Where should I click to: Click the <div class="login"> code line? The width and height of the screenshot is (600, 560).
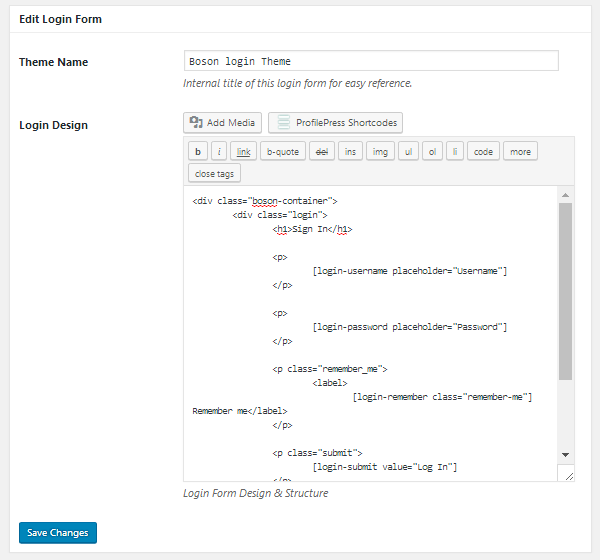[x=280, y=215]
